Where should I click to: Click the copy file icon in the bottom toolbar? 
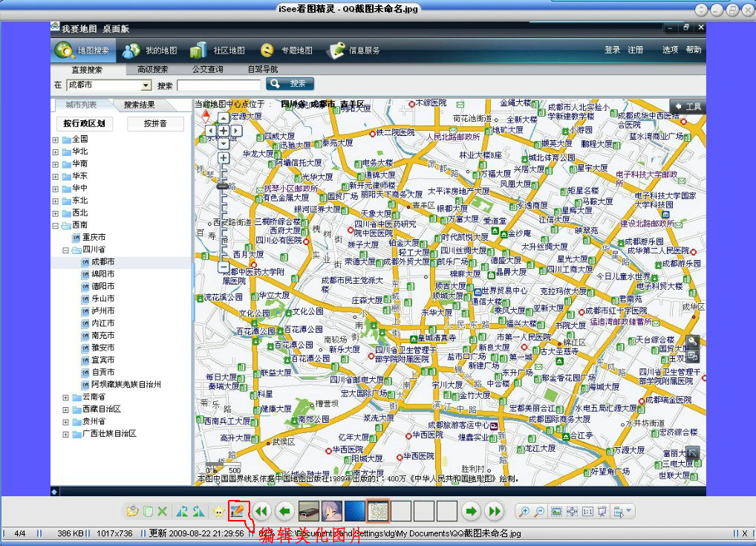(x=149, y=511)
